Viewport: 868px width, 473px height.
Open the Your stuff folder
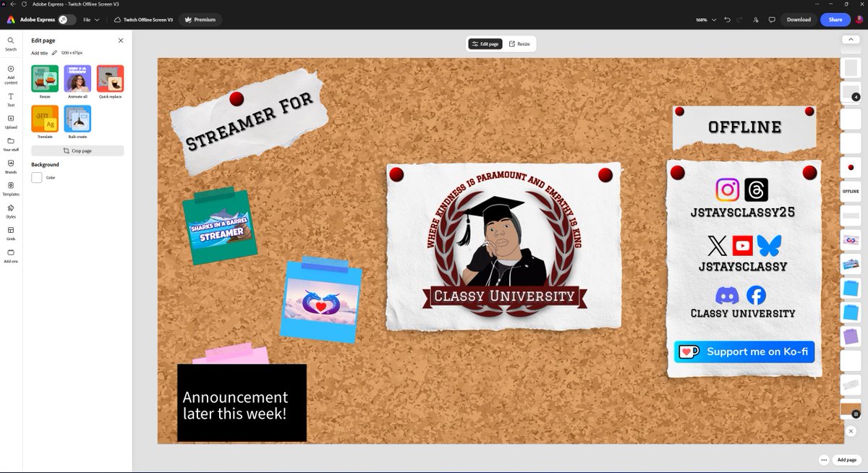11,144
